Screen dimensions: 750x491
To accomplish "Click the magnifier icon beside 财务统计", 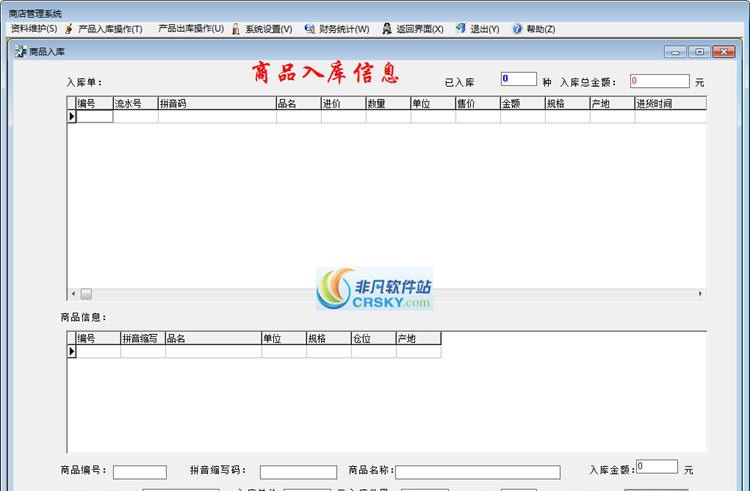I will pyautogui.click(x=309, y=29).
